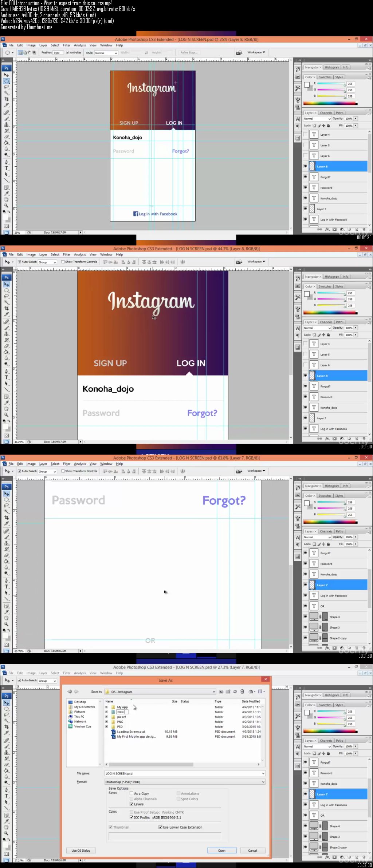This screenshot has width=373, height=868.
Task: Select Lasso tool in the 25% zoom frame
Action: 6,87
